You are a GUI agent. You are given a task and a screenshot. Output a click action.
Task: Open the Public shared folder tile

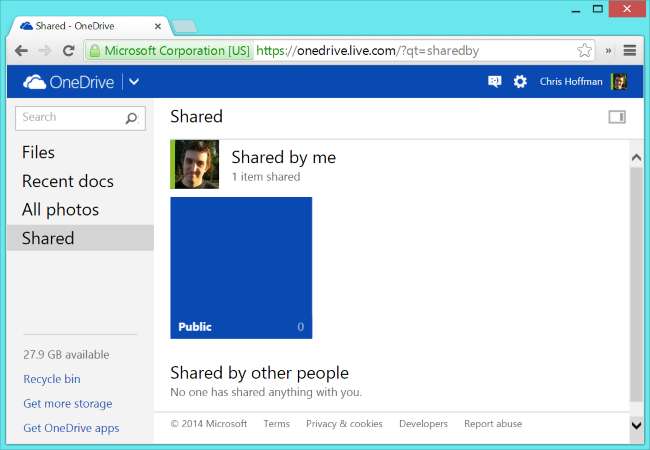point(241,267)
